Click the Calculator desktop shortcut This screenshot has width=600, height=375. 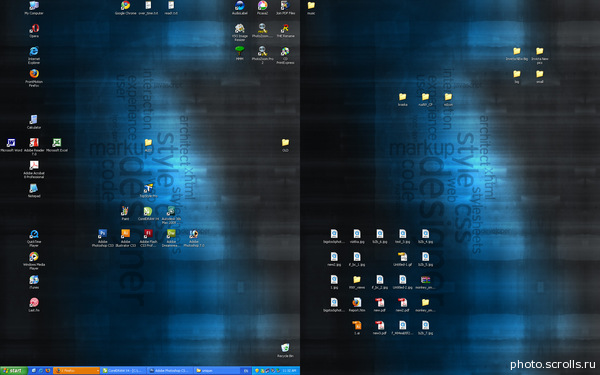(x=34, y=122)
